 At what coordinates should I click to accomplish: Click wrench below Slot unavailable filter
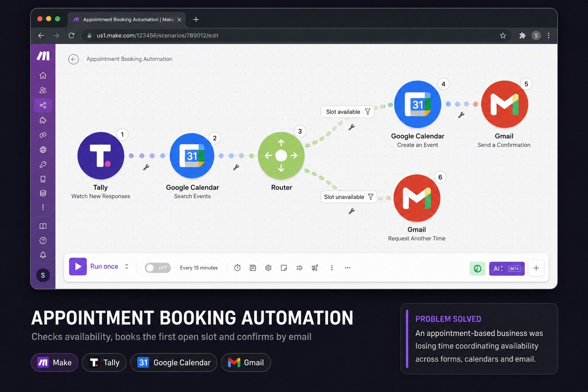coord(351,211)
